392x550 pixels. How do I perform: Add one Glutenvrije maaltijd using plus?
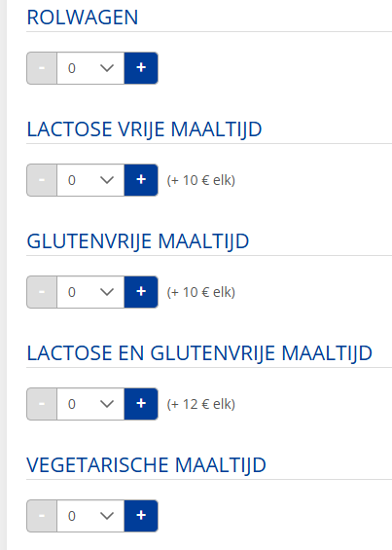tap(141, 292)
